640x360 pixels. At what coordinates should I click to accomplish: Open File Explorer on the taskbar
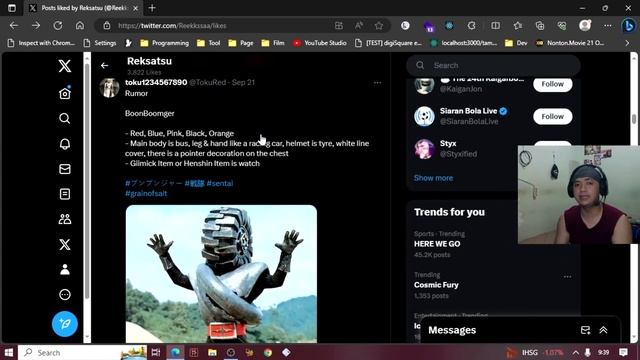(x=212, y=352)
